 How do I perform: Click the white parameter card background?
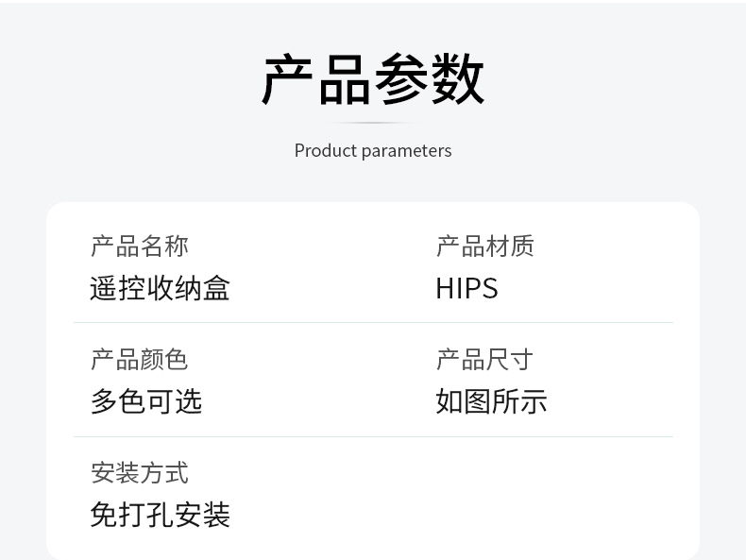tap(373, 382)
